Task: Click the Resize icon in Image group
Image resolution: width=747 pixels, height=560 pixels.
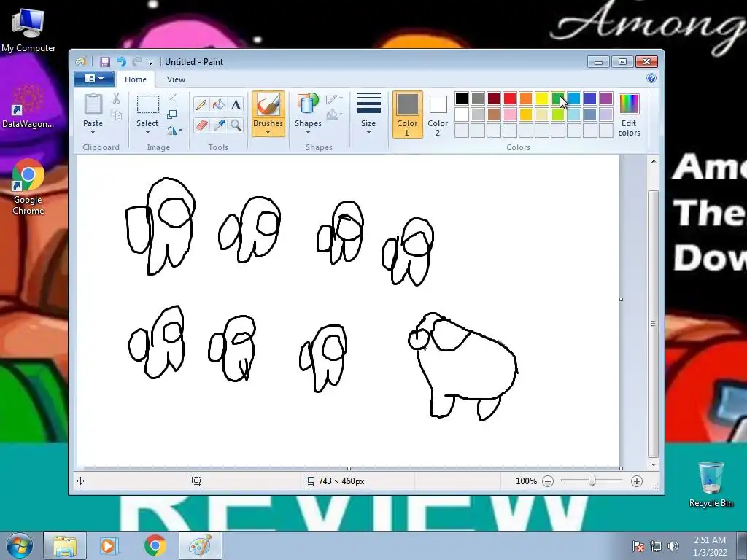Action: [172, 114]
